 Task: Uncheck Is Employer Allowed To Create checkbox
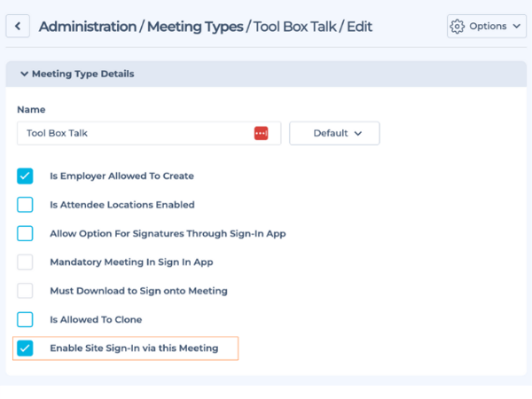tap(25, 176)
